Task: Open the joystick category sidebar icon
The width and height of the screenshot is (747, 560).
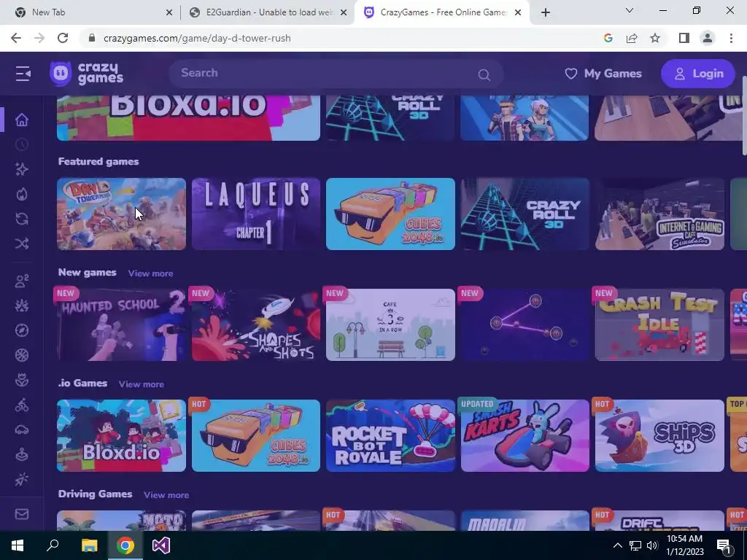Action: click(22, 455)
